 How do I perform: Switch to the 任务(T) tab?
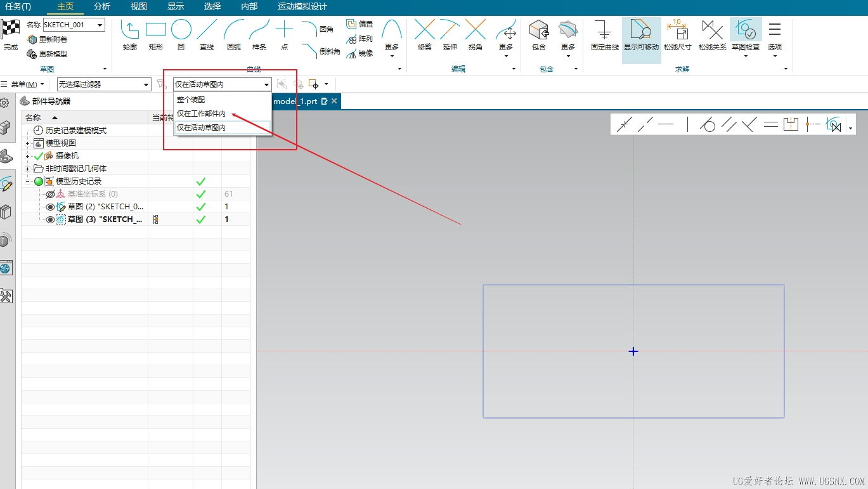(x=18, y=6)
